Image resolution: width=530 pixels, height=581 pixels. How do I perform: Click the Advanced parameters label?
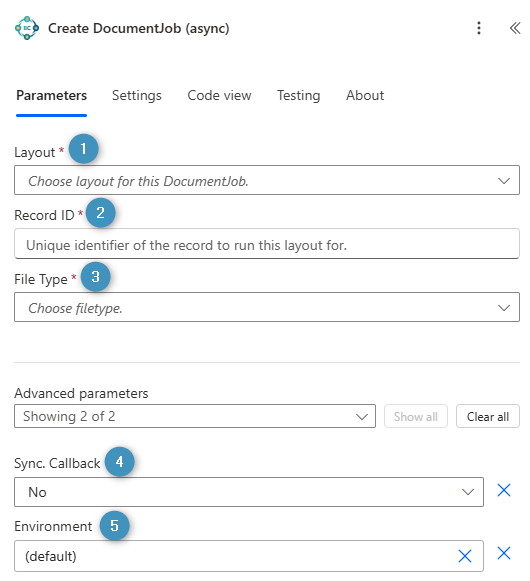pyautogui.click(x=81, y=393)
